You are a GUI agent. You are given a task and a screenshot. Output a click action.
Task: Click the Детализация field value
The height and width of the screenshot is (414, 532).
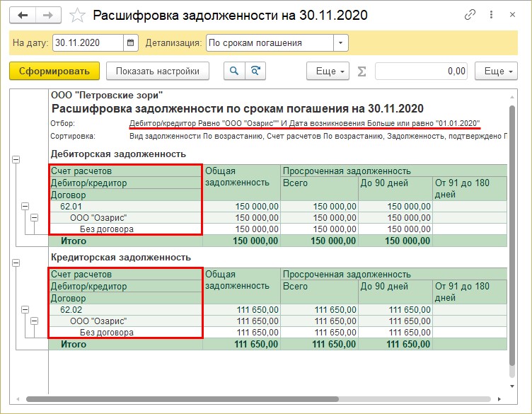[270, 42]
